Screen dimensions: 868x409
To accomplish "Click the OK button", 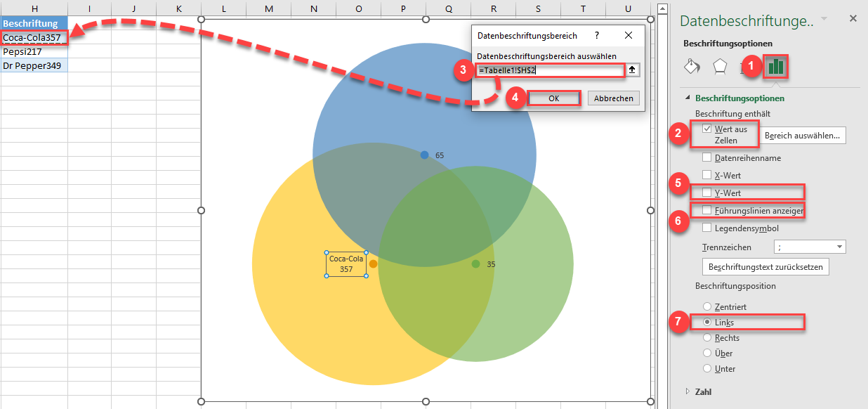I will (554, 98).
